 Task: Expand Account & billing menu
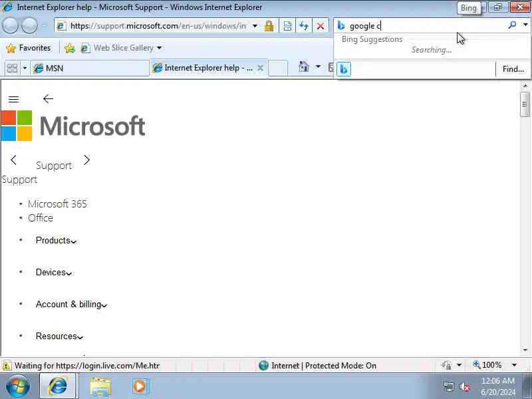(71, 305)
